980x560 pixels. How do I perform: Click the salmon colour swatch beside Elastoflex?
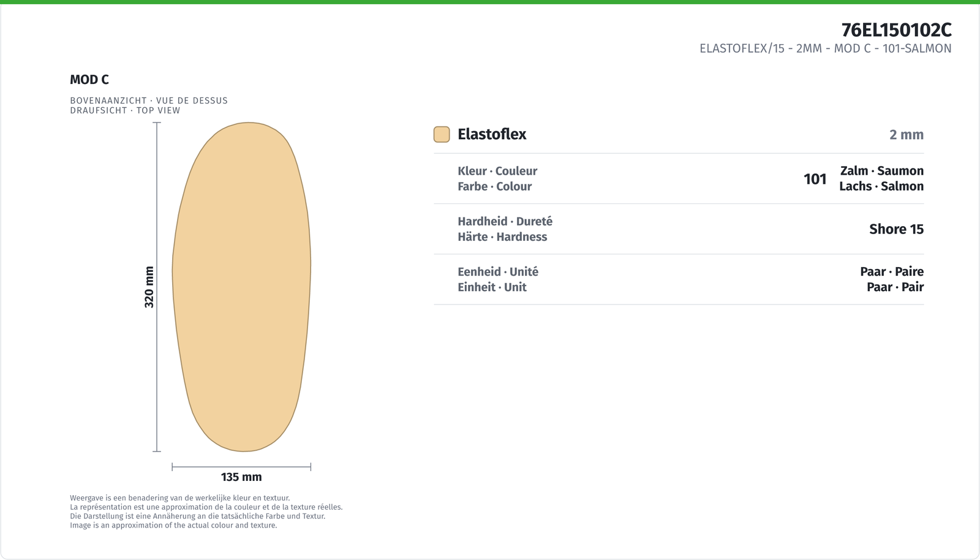pos(442,134)
